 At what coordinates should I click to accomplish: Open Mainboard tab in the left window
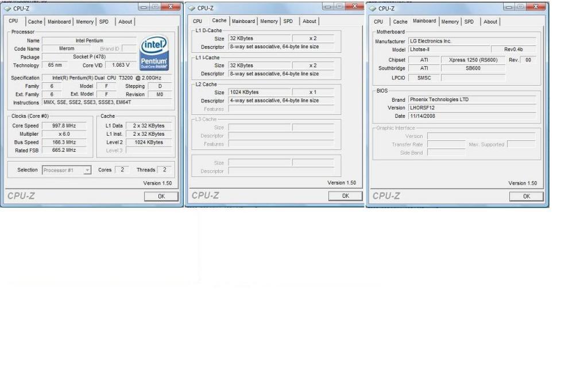click(x=59, y=22)
